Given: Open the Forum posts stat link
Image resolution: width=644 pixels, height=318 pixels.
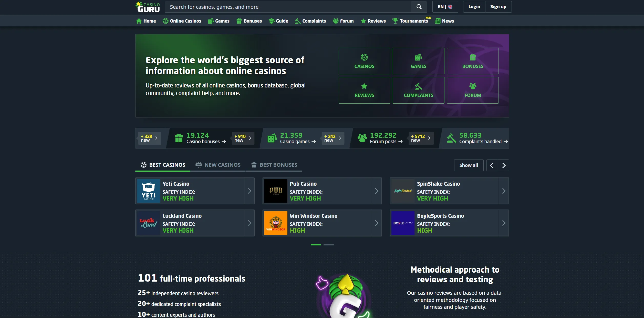Looking at the screenshot, I should tap(386, 142).
